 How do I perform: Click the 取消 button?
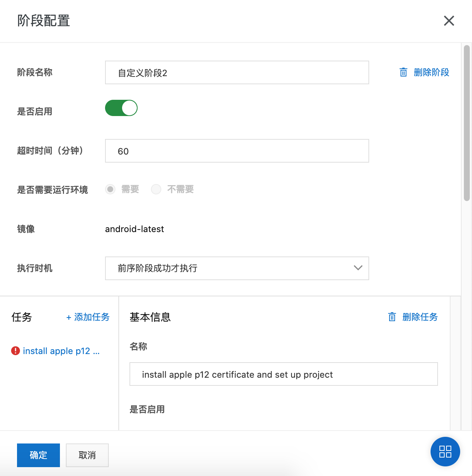87,455
